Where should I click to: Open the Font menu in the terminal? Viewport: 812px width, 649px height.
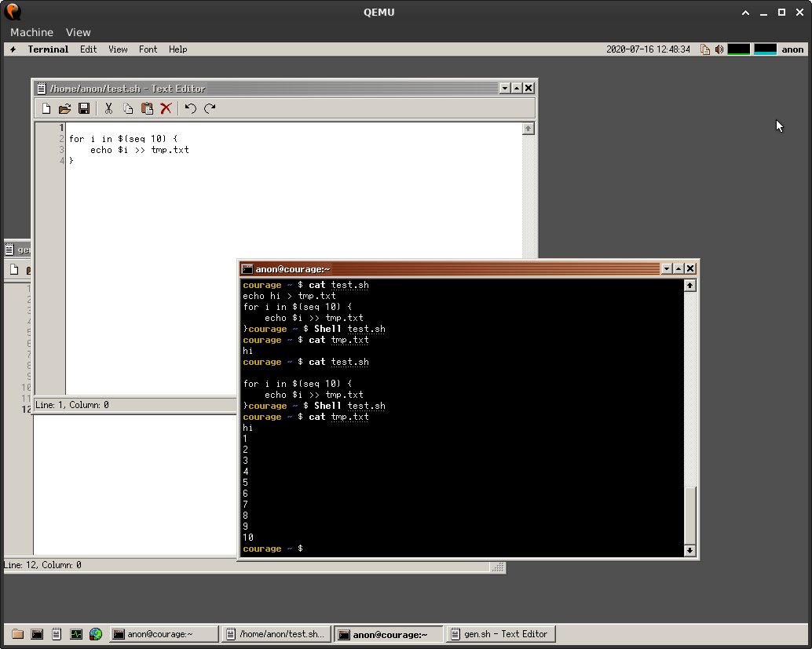148,49
